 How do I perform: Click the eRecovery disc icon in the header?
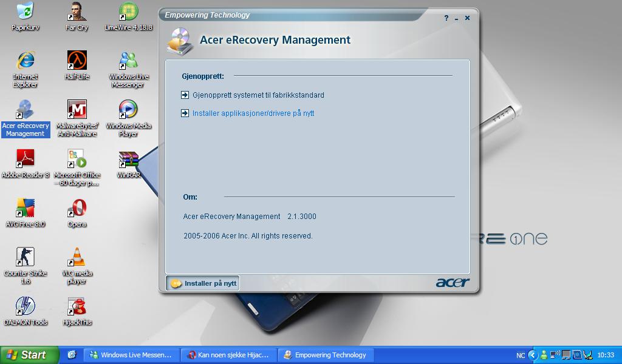[180, 41]
